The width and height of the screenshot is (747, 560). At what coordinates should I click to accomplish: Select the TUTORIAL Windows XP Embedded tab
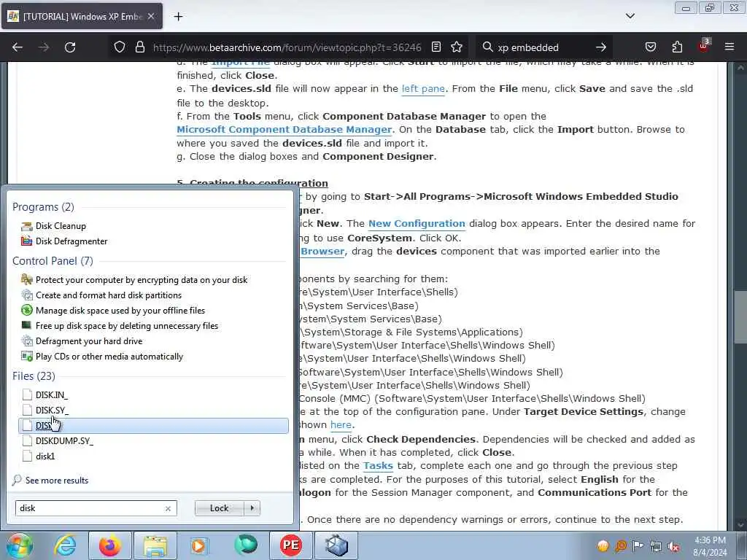pos(82,16)
